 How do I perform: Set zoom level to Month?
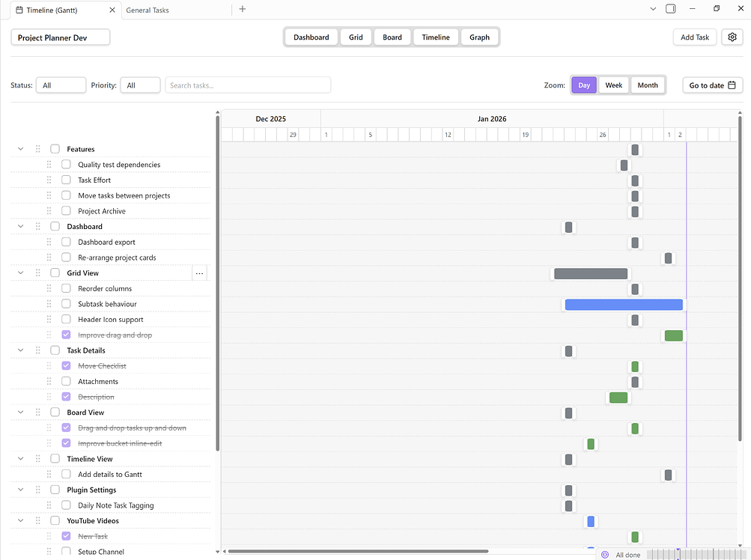648,85
